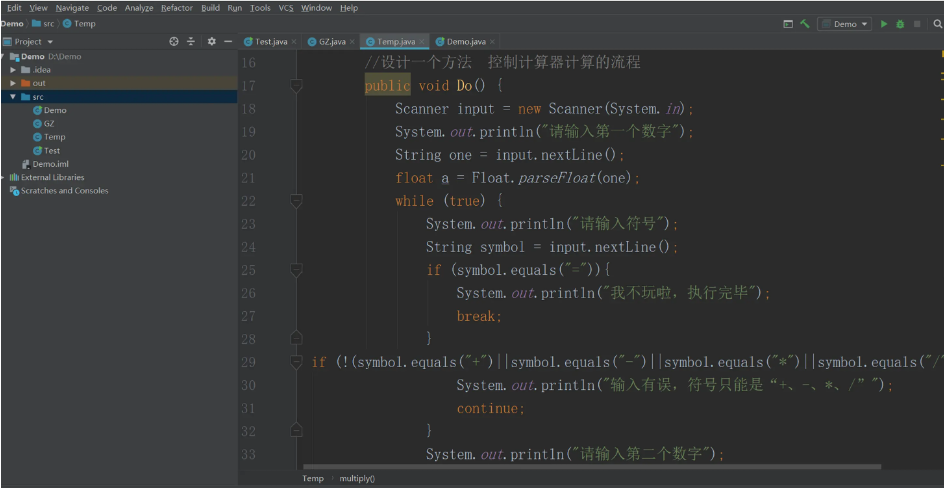Click Temp in the bottom breadcrumb bar
The width and height of the screenshot is (944, 488).
point(312,479)
